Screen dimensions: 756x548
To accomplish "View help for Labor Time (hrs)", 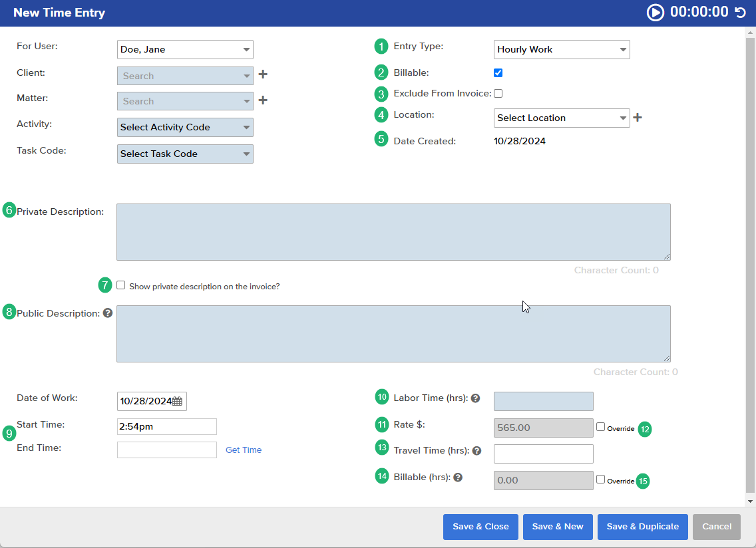I will pyautogui.click(x=476, y=398).
